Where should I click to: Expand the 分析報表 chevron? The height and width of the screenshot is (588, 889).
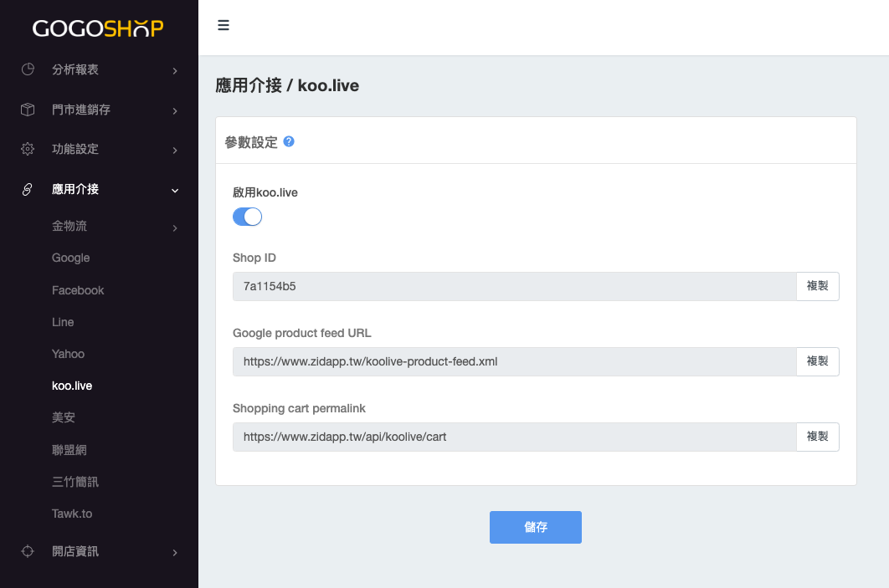coord(175,71)
